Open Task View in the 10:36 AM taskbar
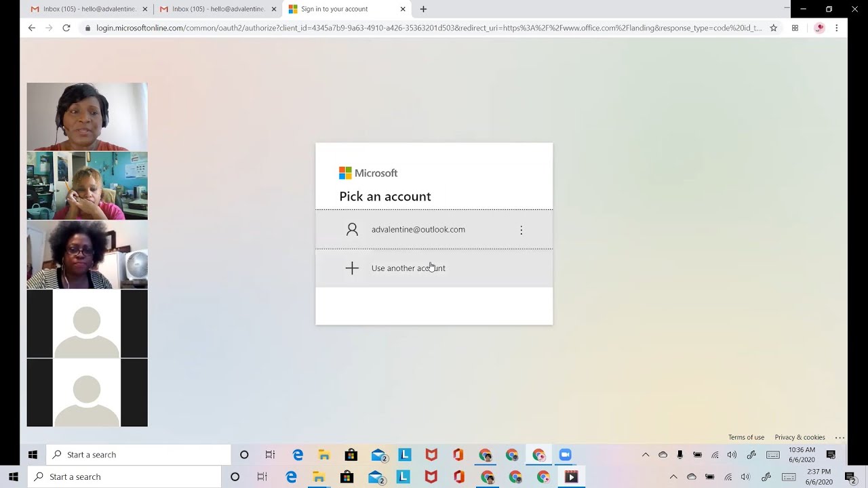This screenshot has height=488, width=868. pyautogui.click(x=270, y=455)
